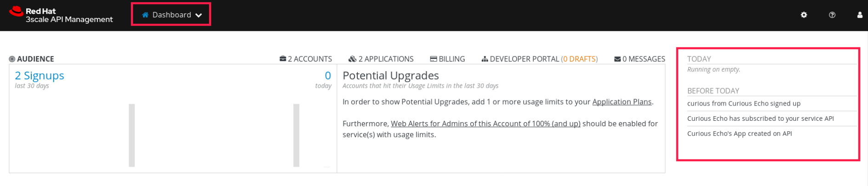868x186 pixels.
Task: Click the credit card Billing icon
Action: point(434,59)
